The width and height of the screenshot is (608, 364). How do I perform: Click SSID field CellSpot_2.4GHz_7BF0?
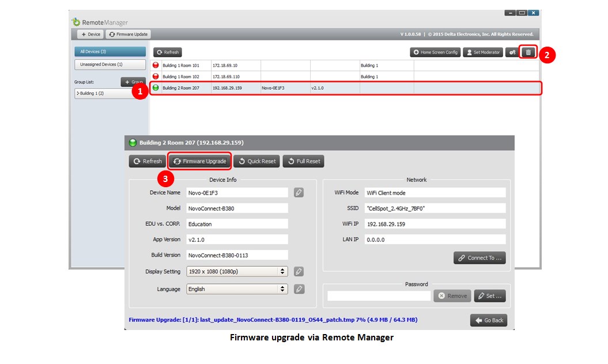coord(435,208)
